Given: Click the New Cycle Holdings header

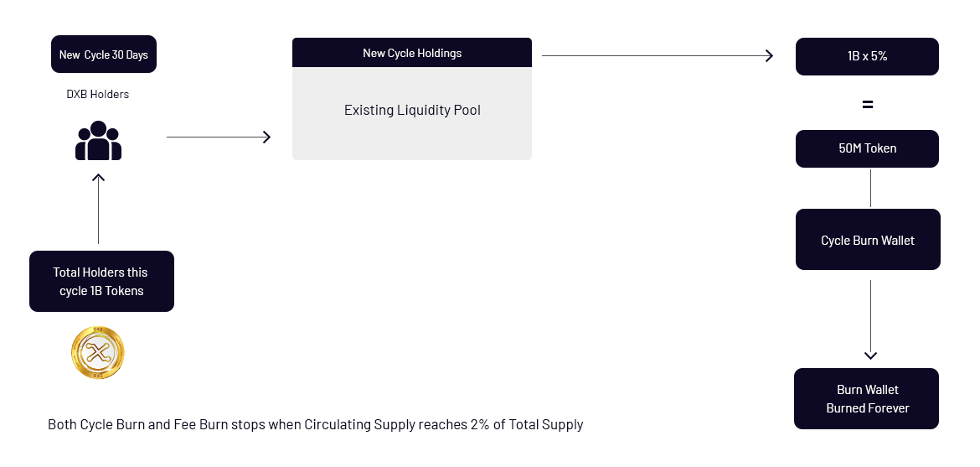Looking at the screenshot, I should pos(412,53).
